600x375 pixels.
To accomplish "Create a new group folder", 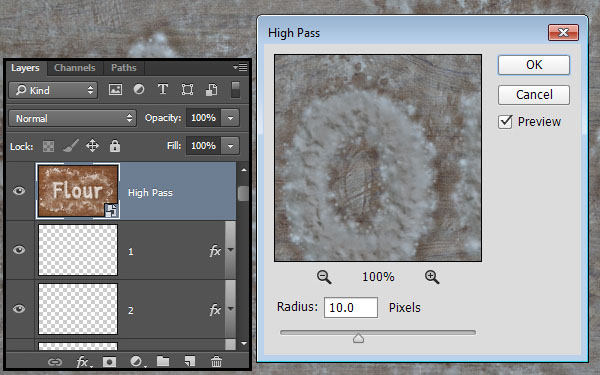I will coord(163,361).
